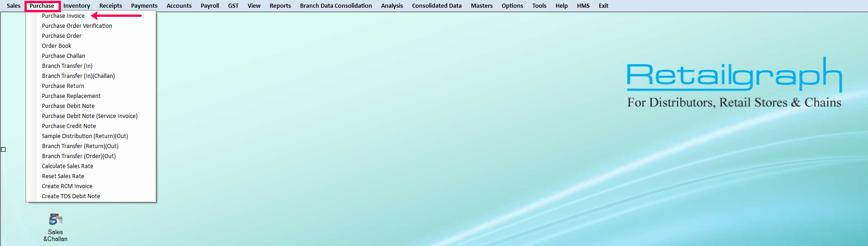Open the Tools menu
This screenshot has width=868, height=246.
(539, 6)
